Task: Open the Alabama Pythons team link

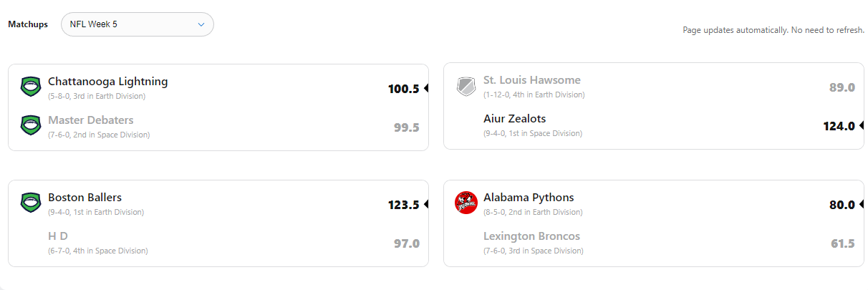Action: click(528, 198)
